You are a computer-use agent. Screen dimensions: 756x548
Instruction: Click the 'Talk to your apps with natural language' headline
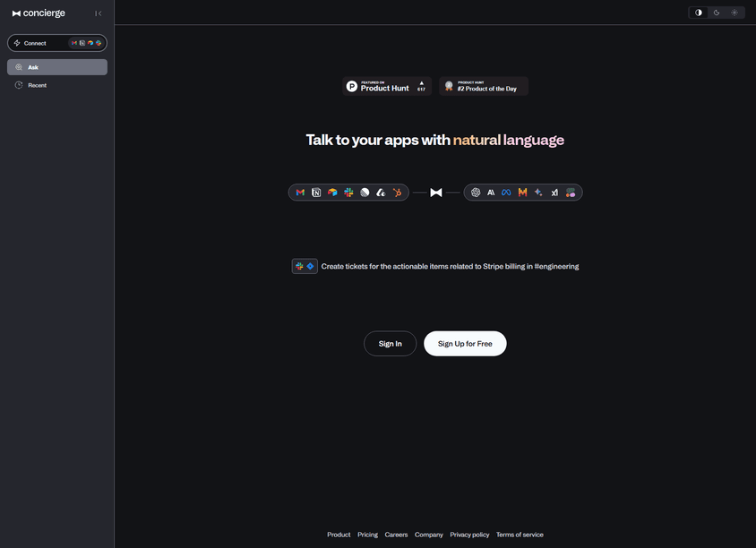click(x=435, y=140)
